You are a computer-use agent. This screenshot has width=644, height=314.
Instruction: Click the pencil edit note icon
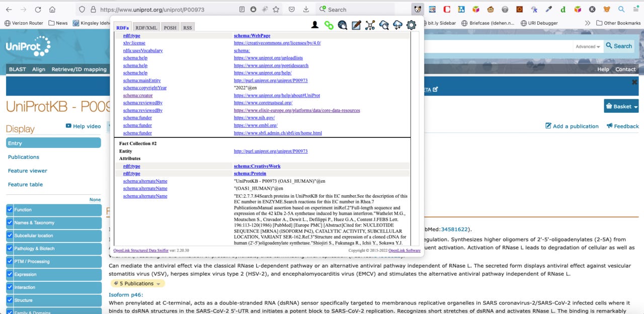click(x=356, y=25)
